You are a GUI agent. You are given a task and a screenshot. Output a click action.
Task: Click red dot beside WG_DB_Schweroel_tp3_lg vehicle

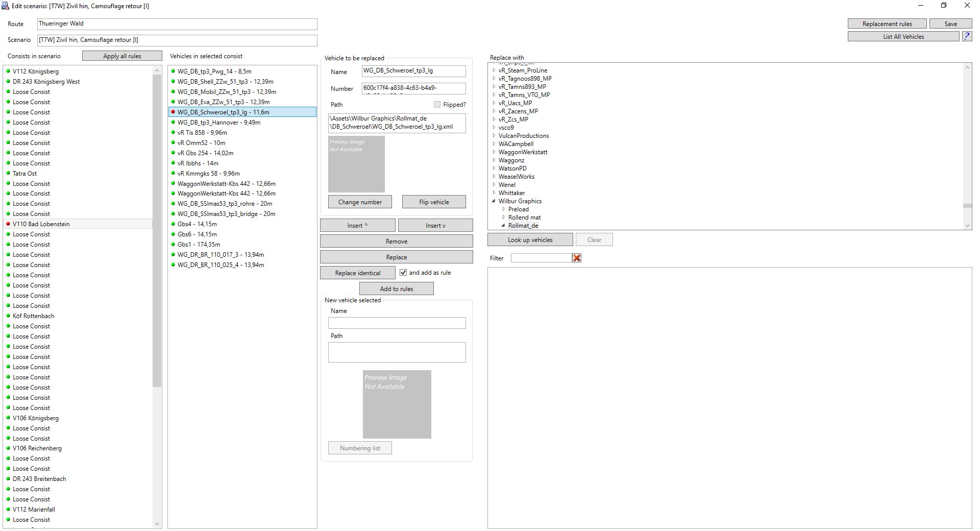[173, 112]
